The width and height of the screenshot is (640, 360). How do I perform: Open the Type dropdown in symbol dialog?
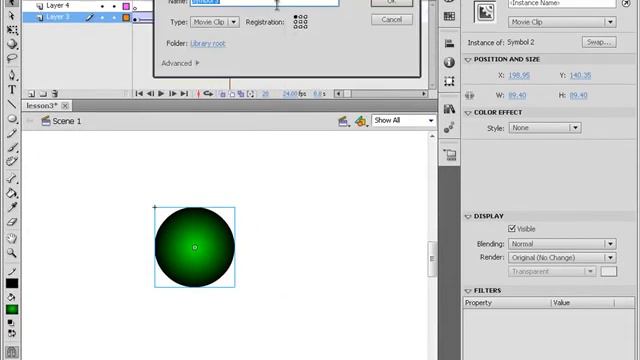point(215,22)
